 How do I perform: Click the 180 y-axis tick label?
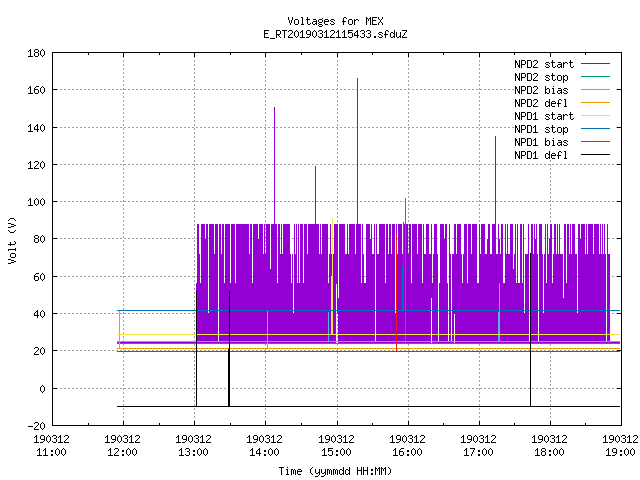point(36,53)
